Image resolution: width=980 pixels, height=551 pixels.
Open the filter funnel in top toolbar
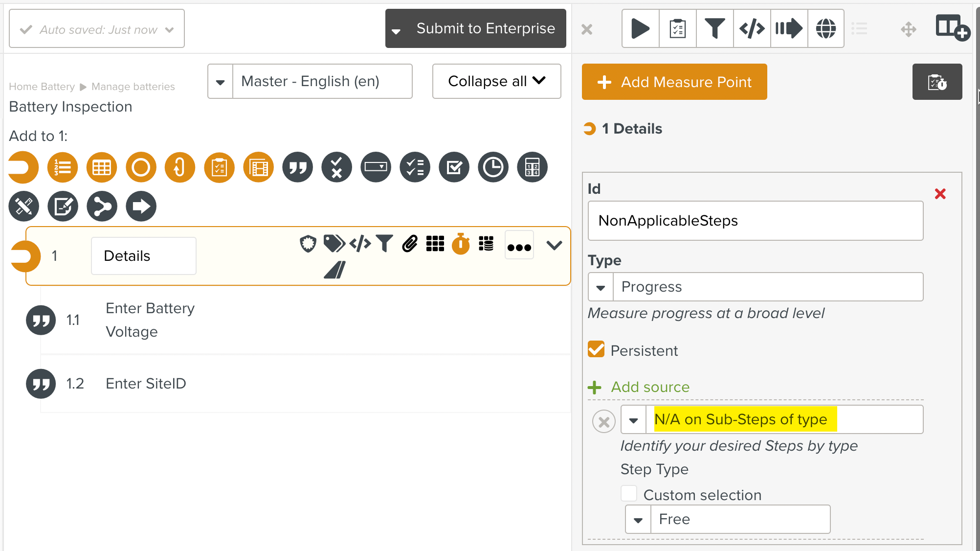[714, 28]
